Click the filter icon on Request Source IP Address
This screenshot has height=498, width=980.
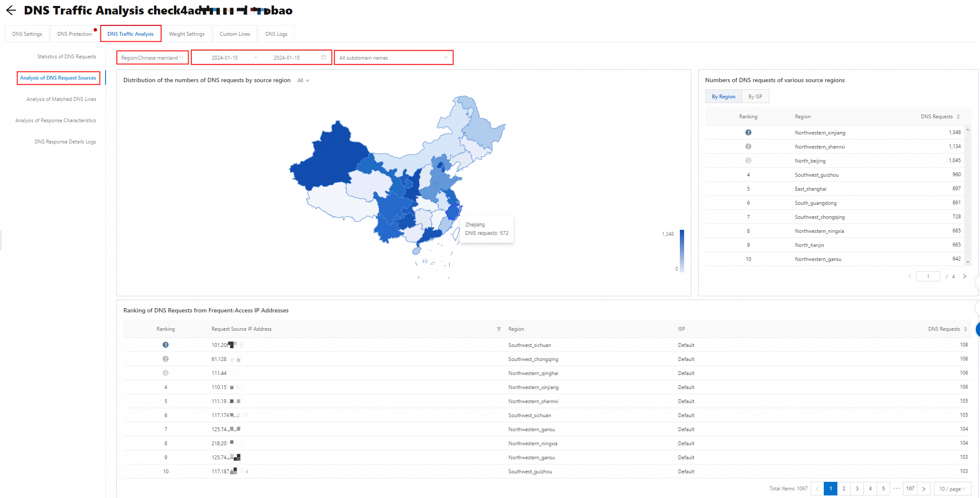click(x=499, y=329)
